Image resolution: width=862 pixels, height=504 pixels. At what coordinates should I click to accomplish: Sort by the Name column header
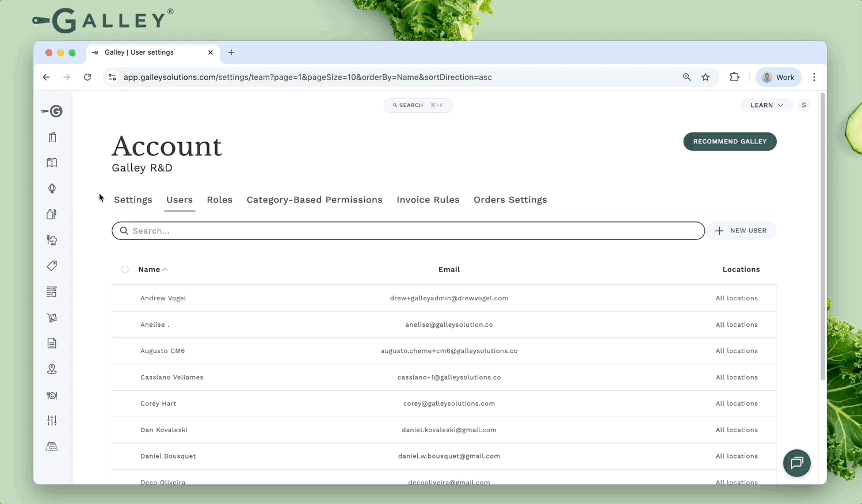(x=152, y=269)
